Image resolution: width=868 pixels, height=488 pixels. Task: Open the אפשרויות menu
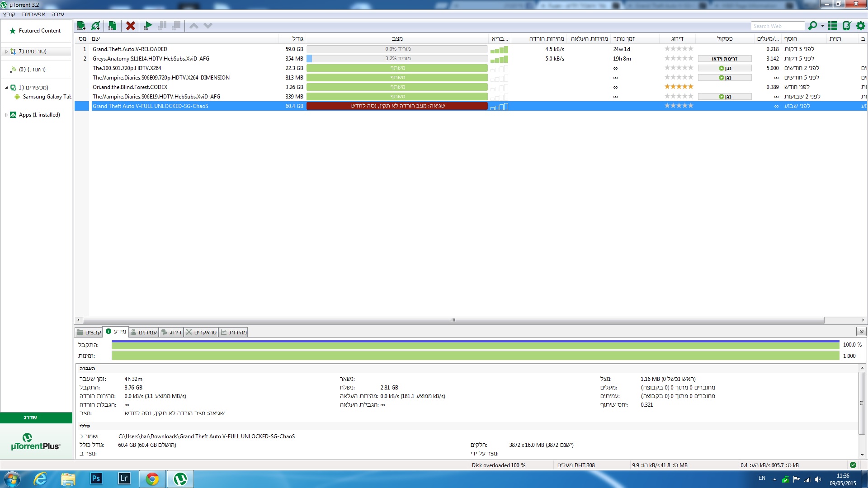click(33, 14)
